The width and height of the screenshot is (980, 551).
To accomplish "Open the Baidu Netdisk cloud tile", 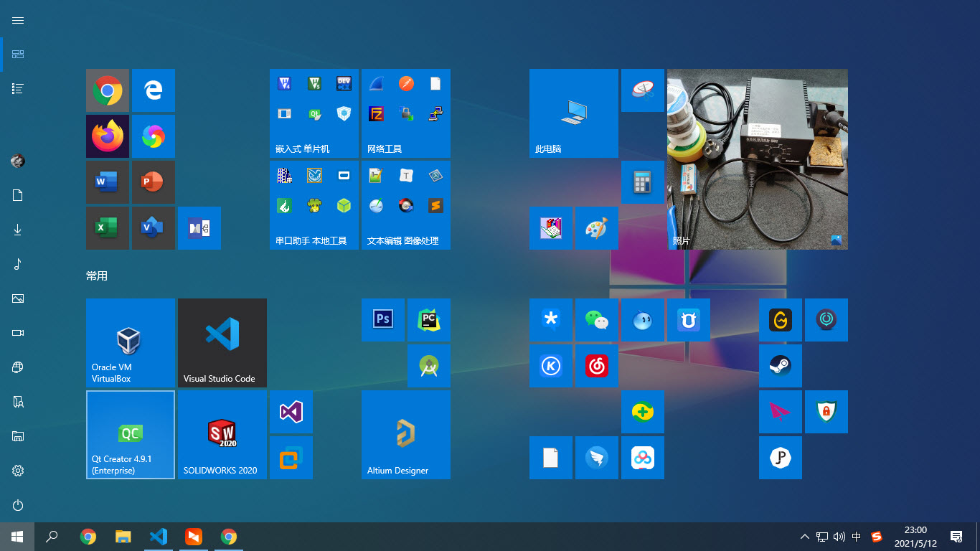I will point(643,458).
